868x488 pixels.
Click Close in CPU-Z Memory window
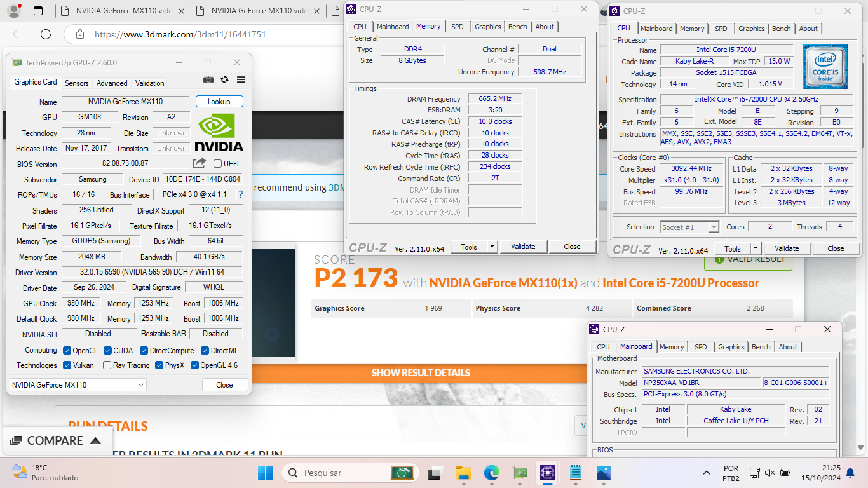[572, 247]
